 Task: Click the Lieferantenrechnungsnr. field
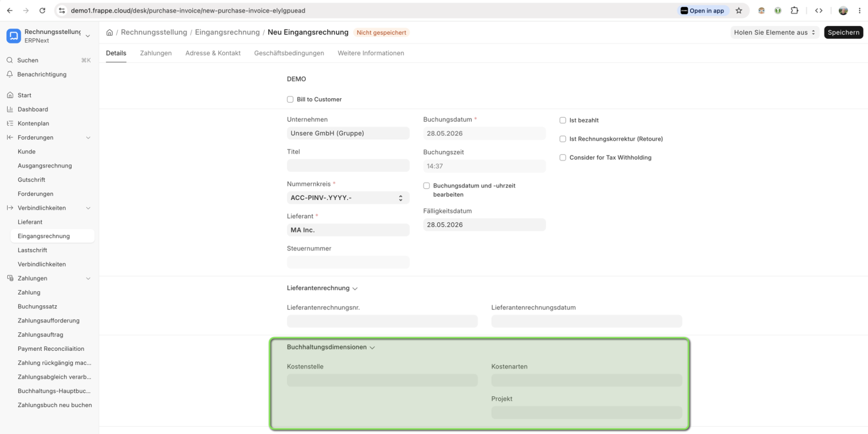(x=382, y=321)
